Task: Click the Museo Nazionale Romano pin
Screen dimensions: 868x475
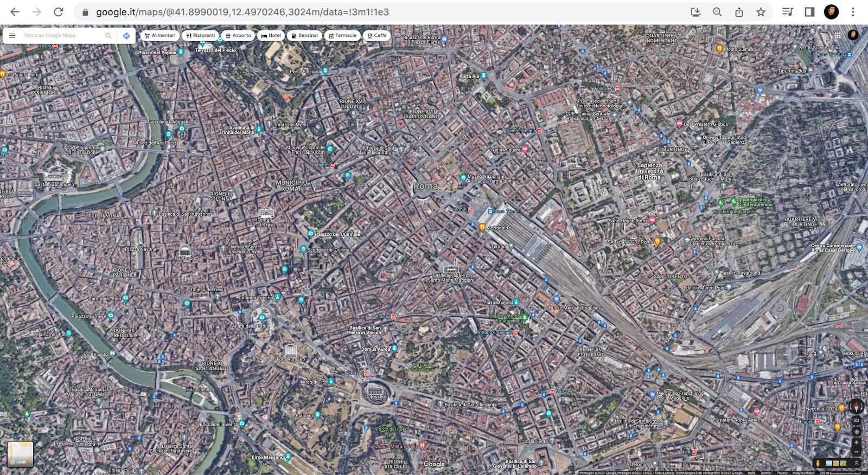Action: (x=463, y=177)
